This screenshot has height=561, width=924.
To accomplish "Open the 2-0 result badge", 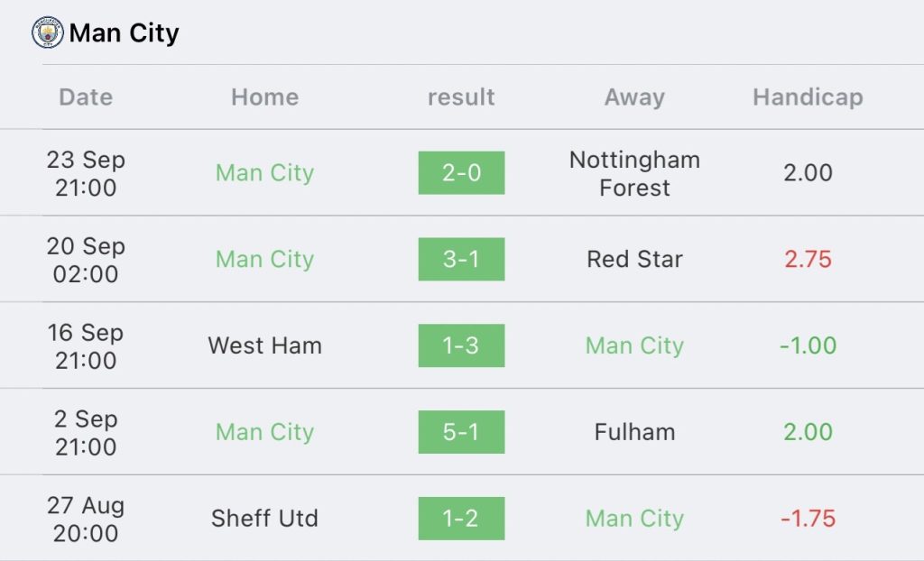I will [461, 172].
